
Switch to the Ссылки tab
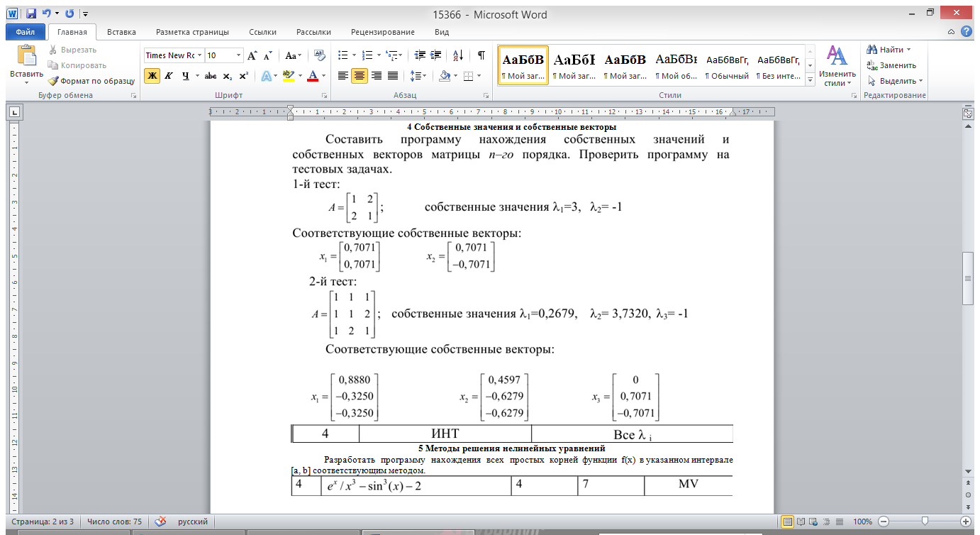point(263,32)
